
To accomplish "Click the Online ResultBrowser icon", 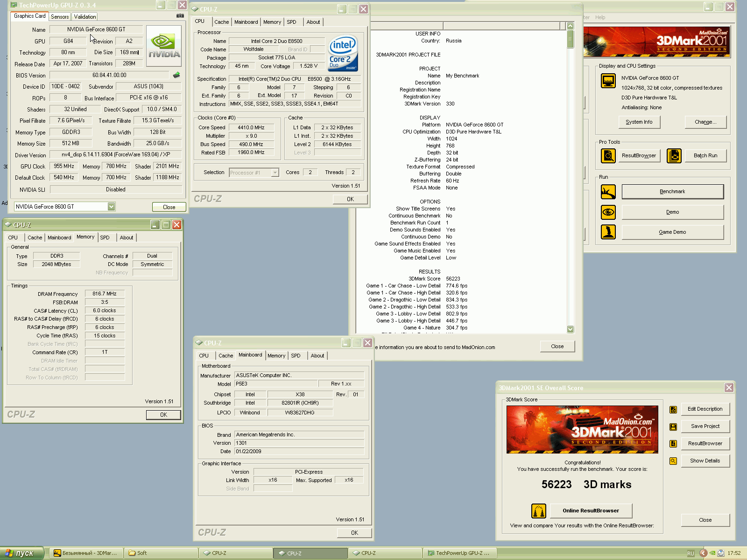I will click(x=539, y=511).
